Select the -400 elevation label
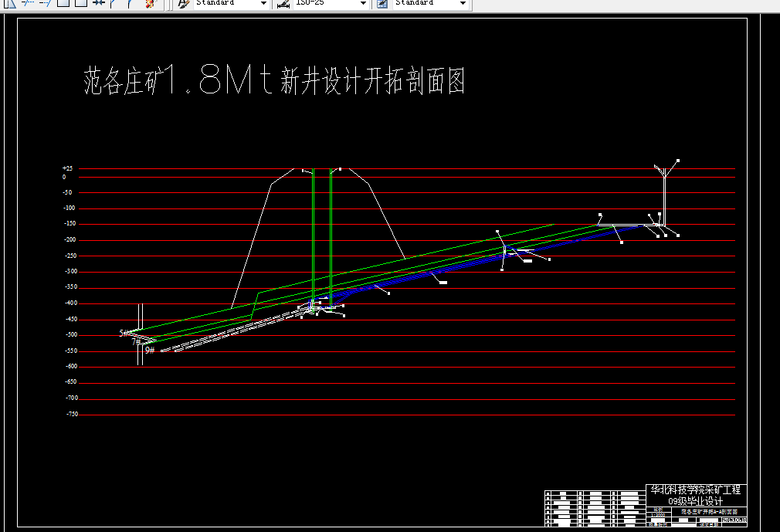 point(70,303)
